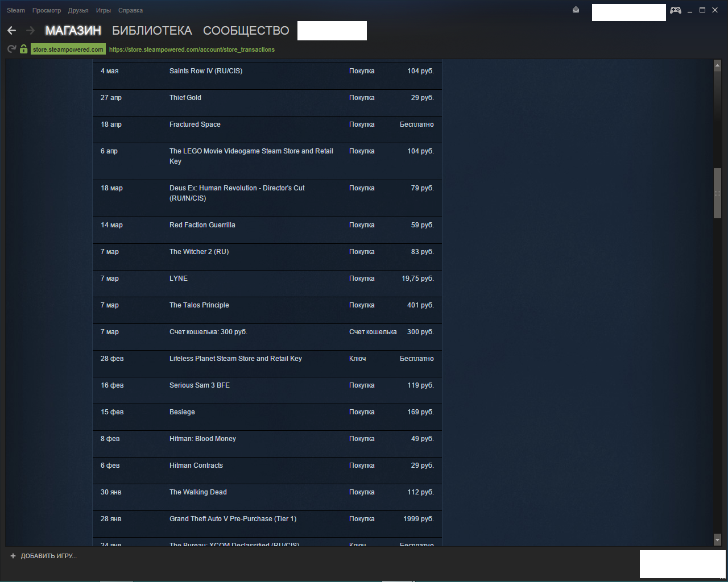Click the scrollbar down arrow

(717, 539)
